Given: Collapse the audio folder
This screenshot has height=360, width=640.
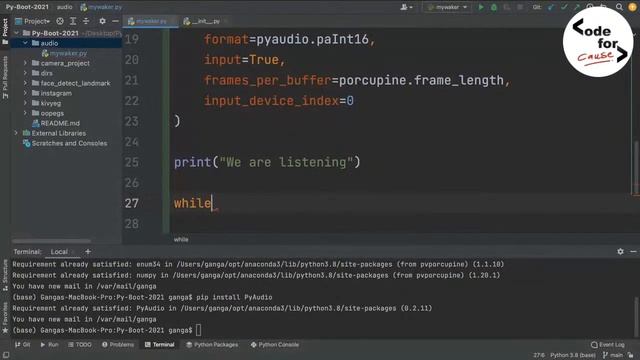Looking at the screenshot, I should [x=25, y=43].
